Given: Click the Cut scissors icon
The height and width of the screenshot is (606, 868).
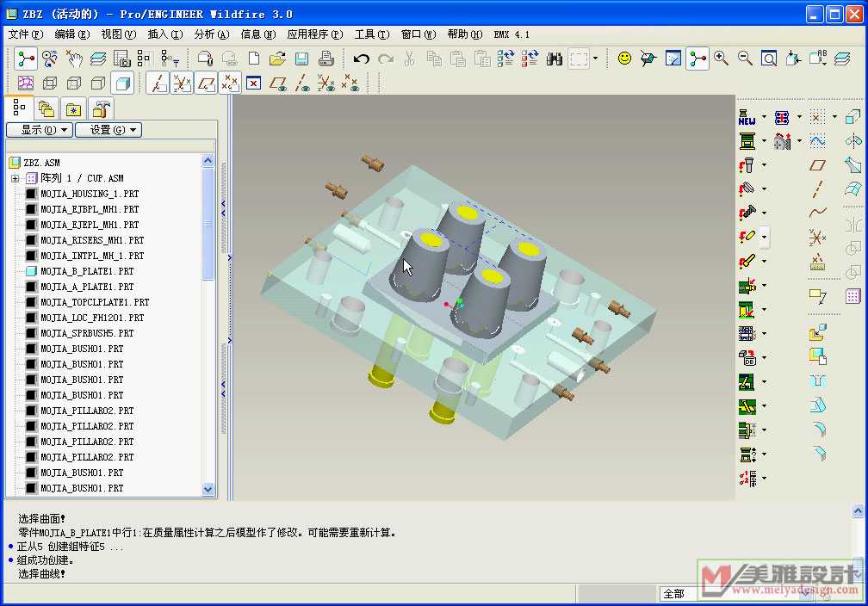Looking at the screenshot, I should pyautogui.click(x=410, y=59).
